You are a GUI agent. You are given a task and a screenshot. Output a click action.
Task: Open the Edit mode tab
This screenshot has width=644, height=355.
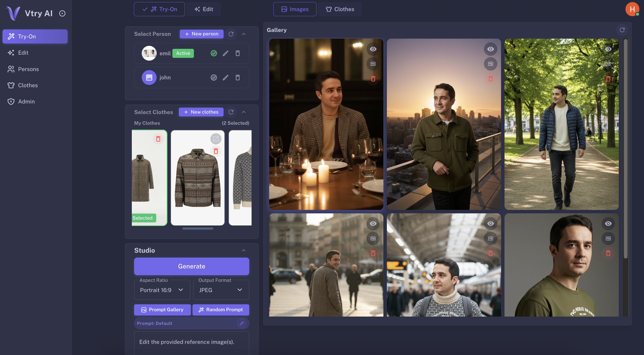coord(204,9)
